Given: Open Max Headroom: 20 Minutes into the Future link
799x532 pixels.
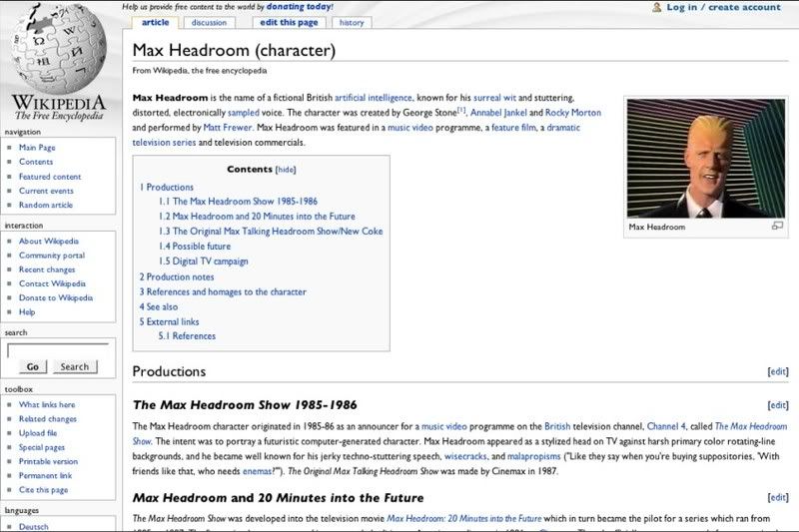Looking at the screenshot, I should (x=463, y=518).
